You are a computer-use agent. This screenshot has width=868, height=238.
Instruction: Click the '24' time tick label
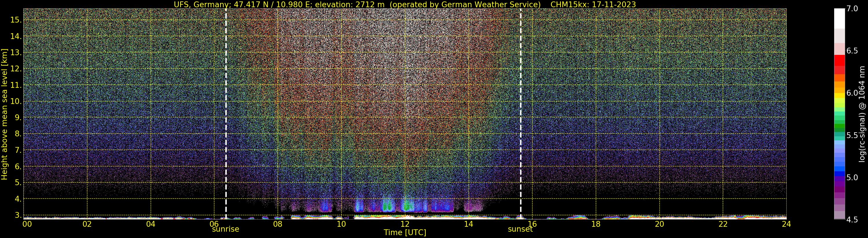[786, 224]
